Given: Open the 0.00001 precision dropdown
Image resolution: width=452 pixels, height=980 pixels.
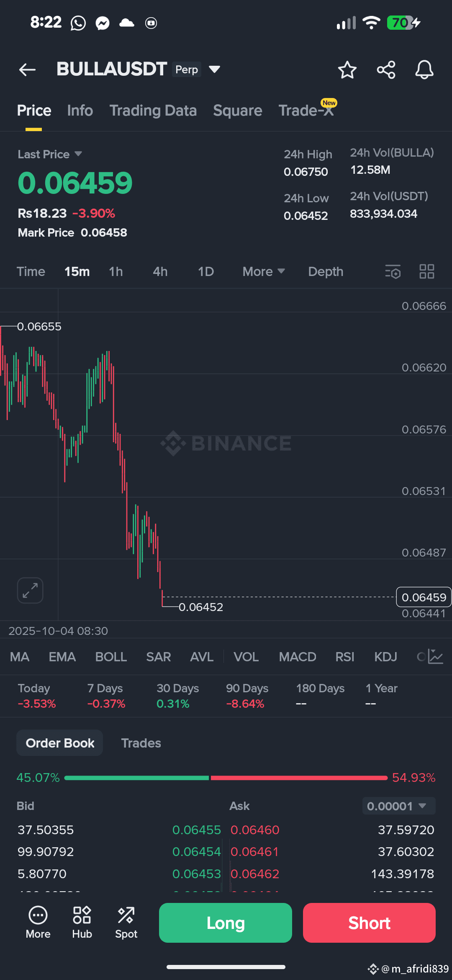Looking at the screenshot, I should click(399, 806).
